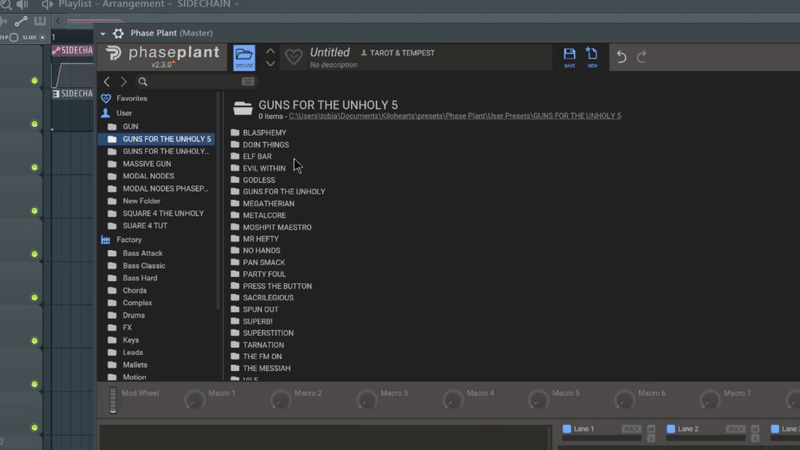Screen dimensions: 800x450
Task: Open the EVIL WITHIN preset folder
Action: point(264,168)
